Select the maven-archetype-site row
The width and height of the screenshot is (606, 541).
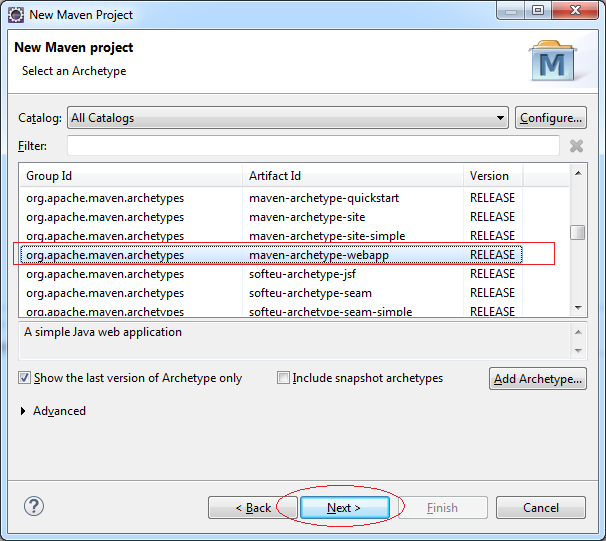[271, 217]
